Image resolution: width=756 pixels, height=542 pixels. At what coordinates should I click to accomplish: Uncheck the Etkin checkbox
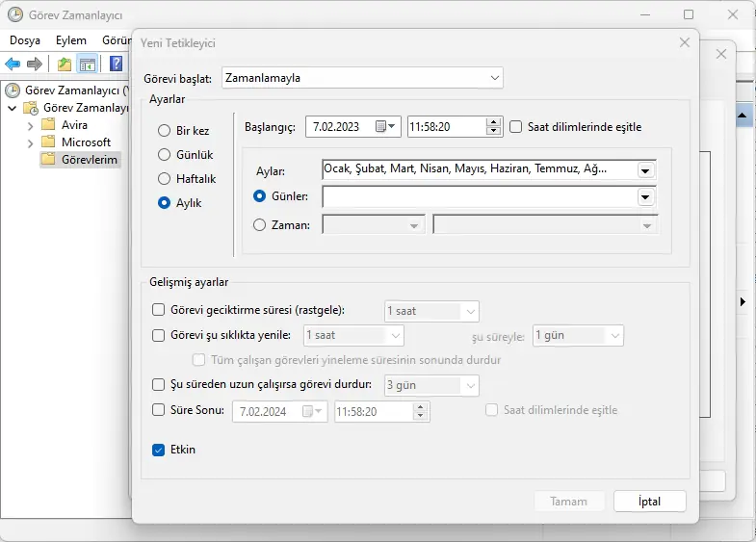point(160,450)
